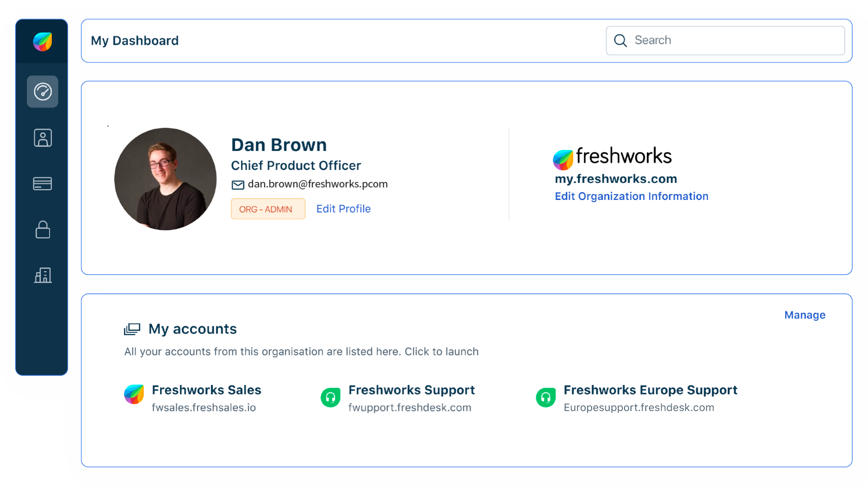Open Edit Organization Information link
This screenshot has height=486, width=868.
[x=631, y=196]
